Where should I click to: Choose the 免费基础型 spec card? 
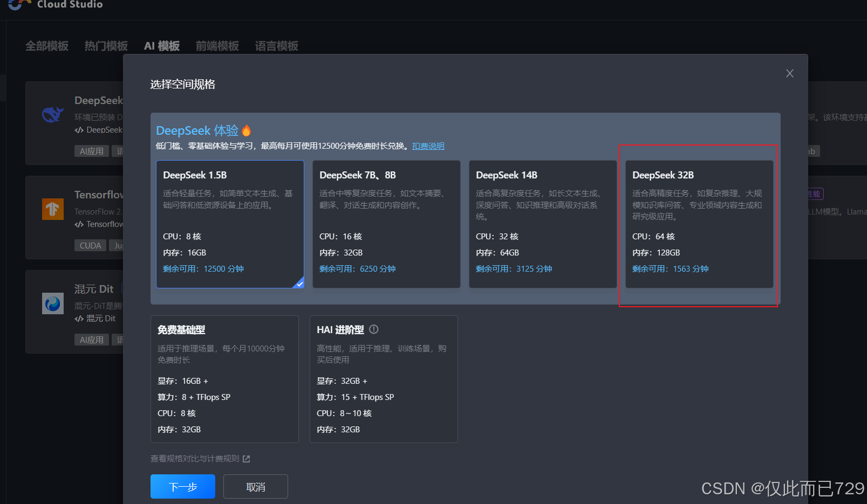click(224, 379)
